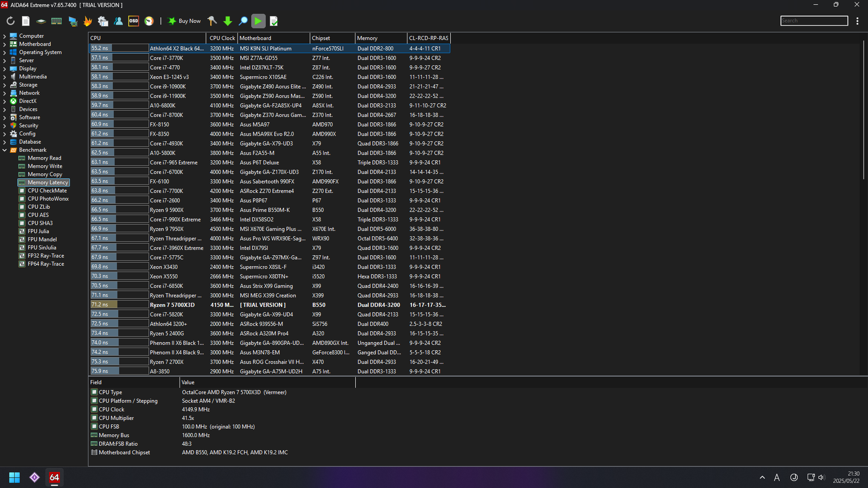Expand the Multimedia tree node
The width and height of the screenshot is (868, 488).
pos(5,77)
